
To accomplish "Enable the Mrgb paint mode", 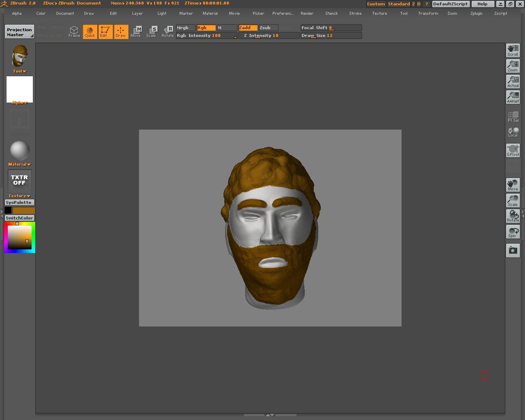I will (x=185, y=28).
